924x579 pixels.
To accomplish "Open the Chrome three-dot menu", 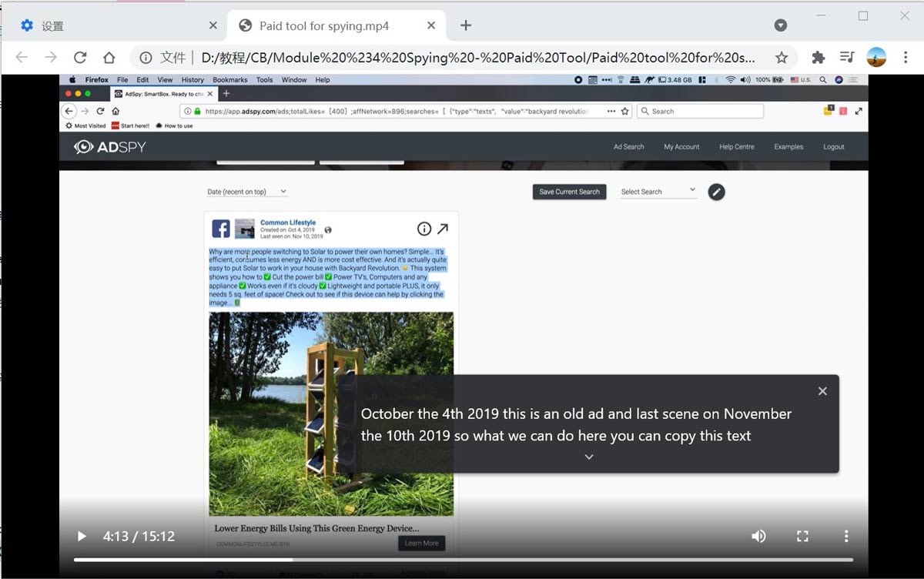I will (906, 58).
